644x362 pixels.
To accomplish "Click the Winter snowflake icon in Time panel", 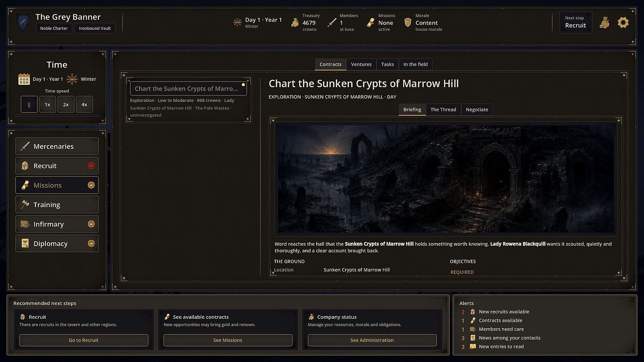I will click(72, 79).
